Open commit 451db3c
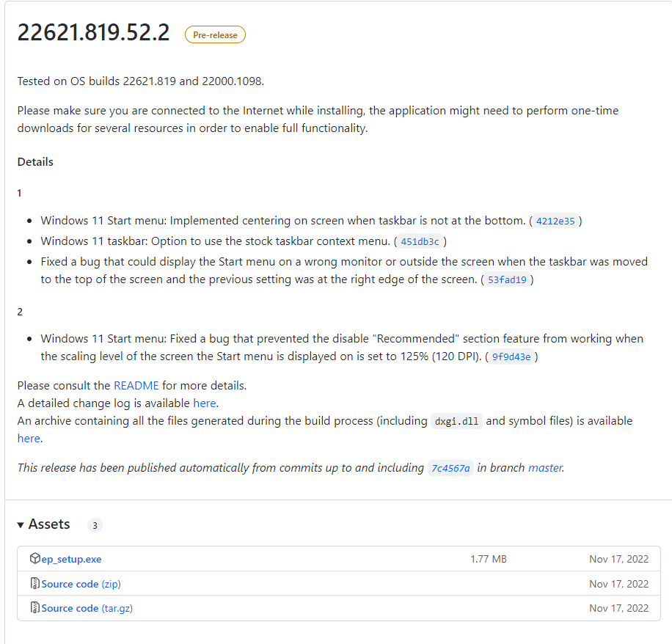 click(x=420, y=241)
